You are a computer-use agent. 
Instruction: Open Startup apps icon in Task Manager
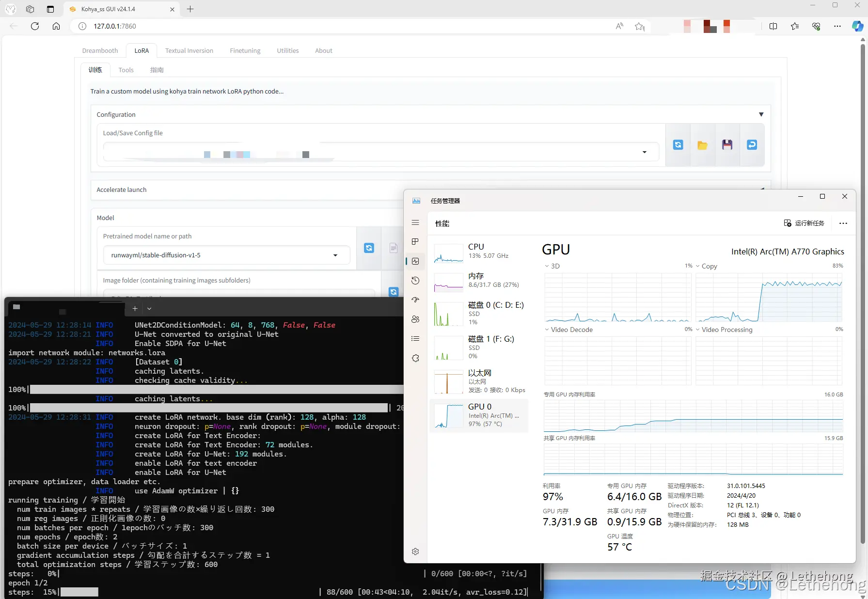415,299
